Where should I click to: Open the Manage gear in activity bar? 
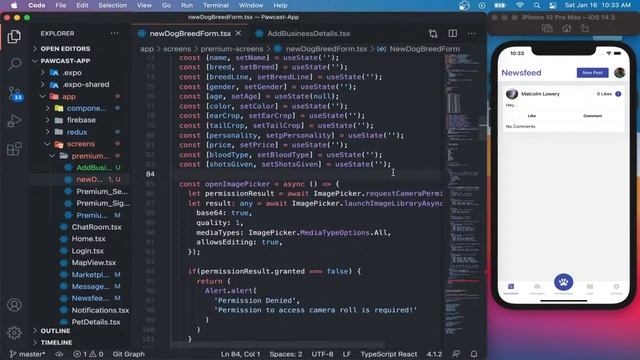coord(14,333)
